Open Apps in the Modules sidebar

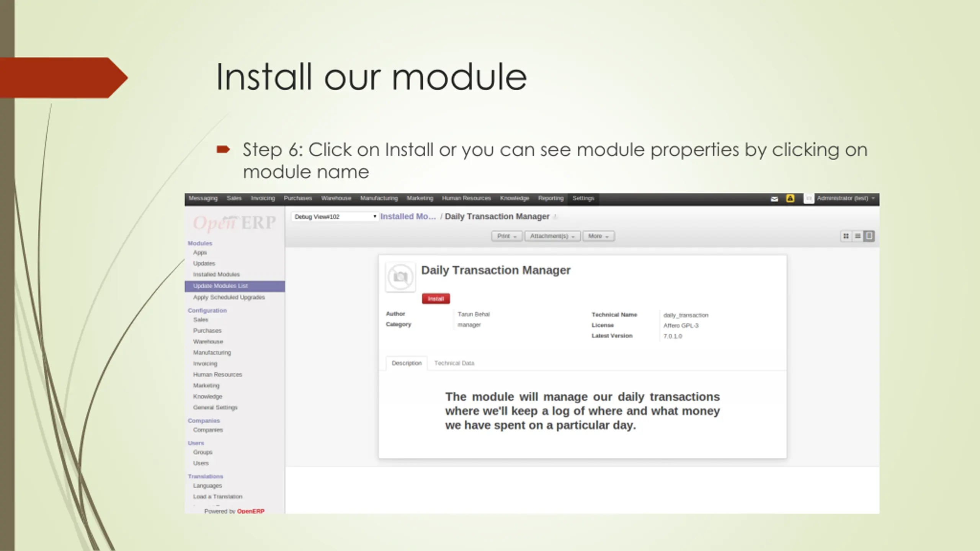point(200,253)
